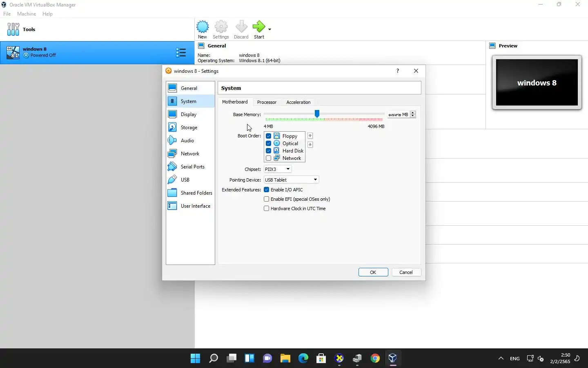Toggle the Optical boot order checkbox
This screenshot has height=368, width=588.
268,144
